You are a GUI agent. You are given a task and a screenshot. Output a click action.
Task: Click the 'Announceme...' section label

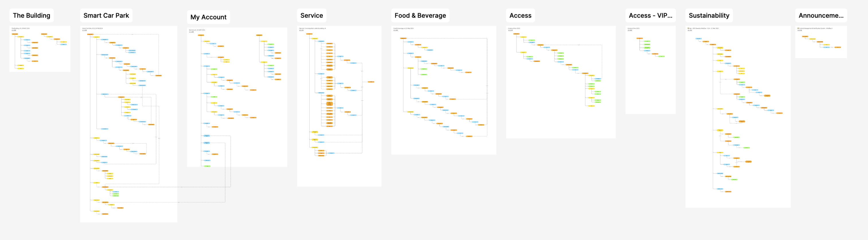[x=820, y=16]
